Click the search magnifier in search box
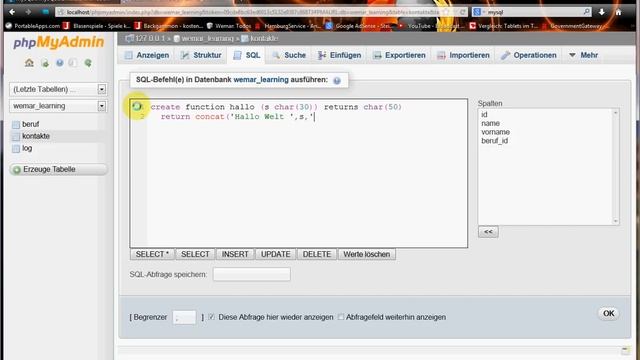 click(587, 12)
